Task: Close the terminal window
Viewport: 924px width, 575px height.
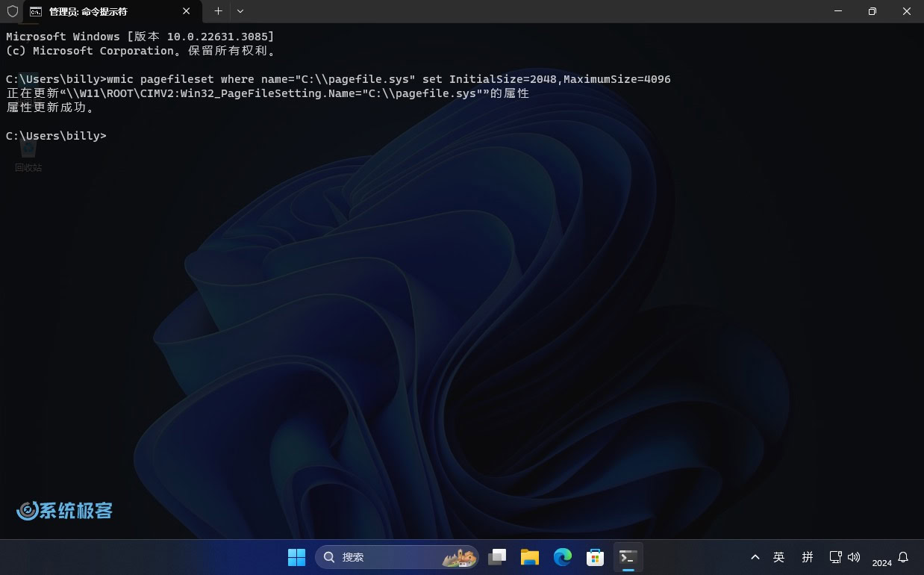Action: coord(906,11)
